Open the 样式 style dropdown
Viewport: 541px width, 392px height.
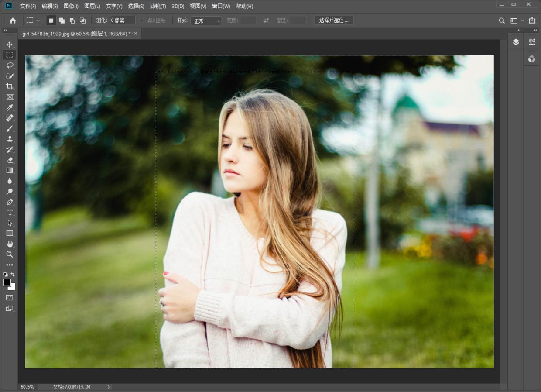click(x=206, y=21)
